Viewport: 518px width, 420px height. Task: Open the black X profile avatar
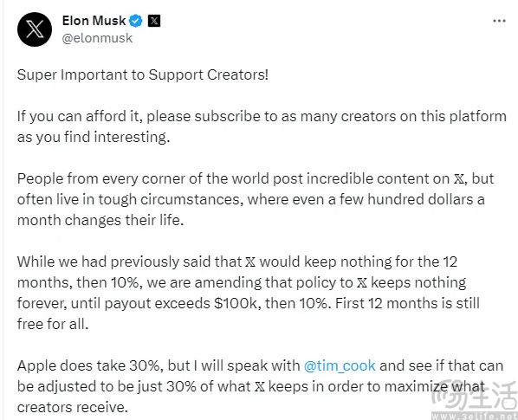(35, 29)
